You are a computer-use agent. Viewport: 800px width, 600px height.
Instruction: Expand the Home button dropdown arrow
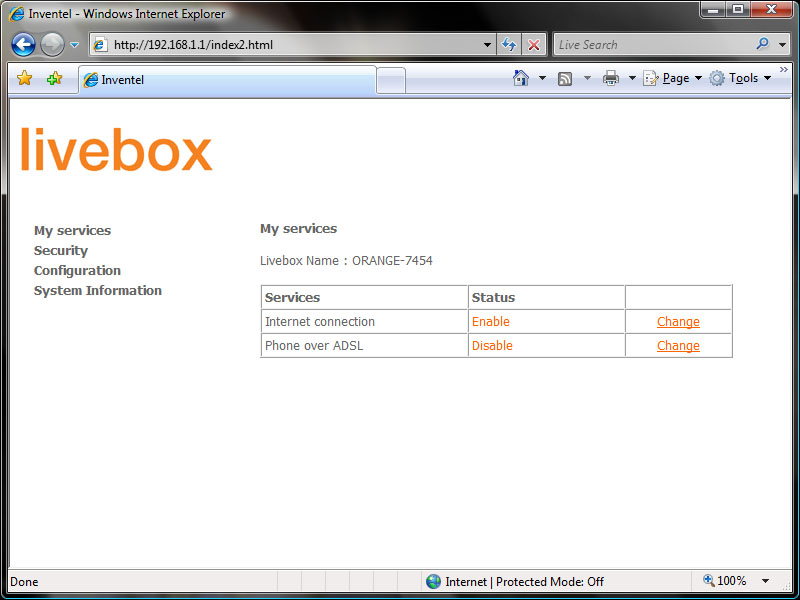click(542, 78)
